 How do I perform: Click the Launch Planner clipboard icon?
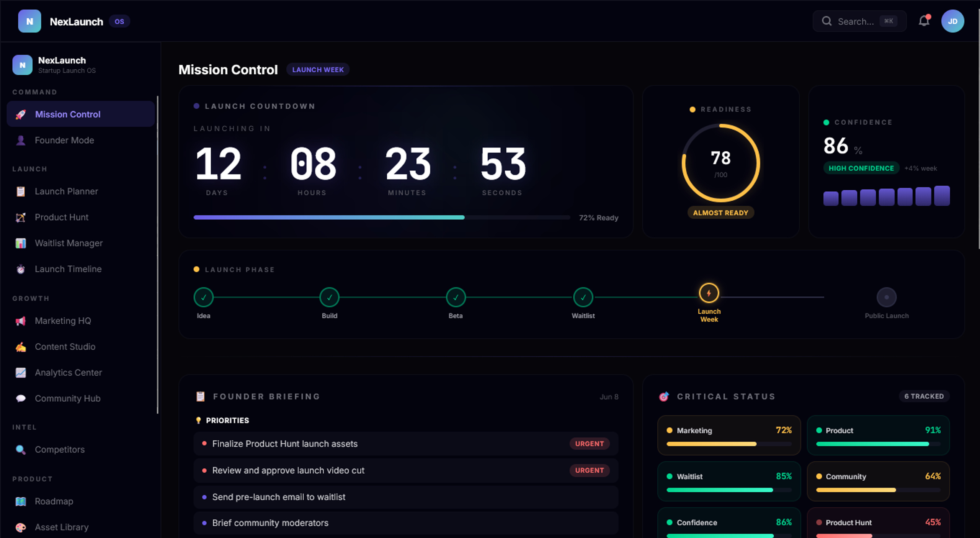21,191
